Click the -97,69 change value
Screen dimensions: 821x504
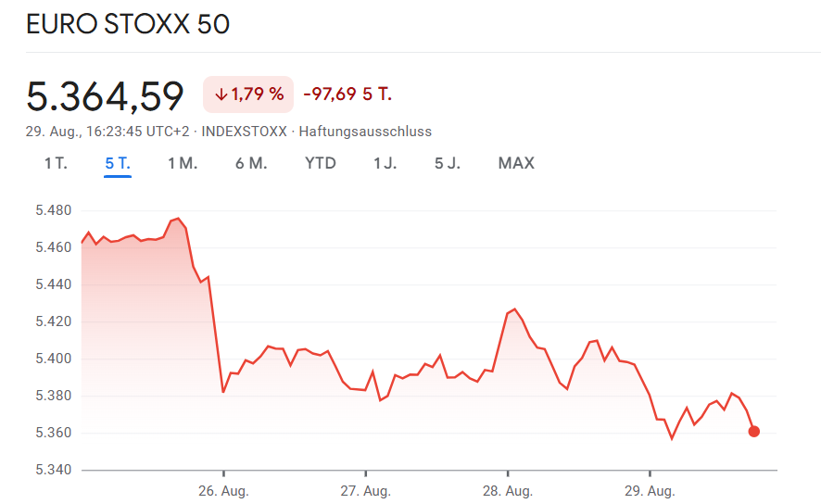(x=332, y=94)
